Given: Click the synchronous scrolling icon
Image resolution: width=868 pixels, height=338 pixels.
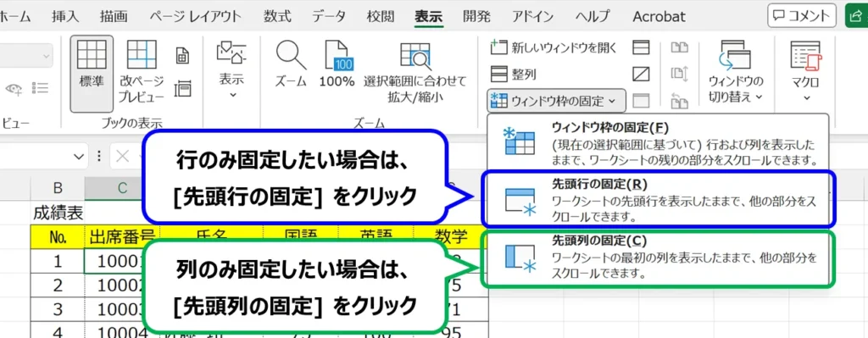Looking at the screenshot, I should tap(679, 74).
